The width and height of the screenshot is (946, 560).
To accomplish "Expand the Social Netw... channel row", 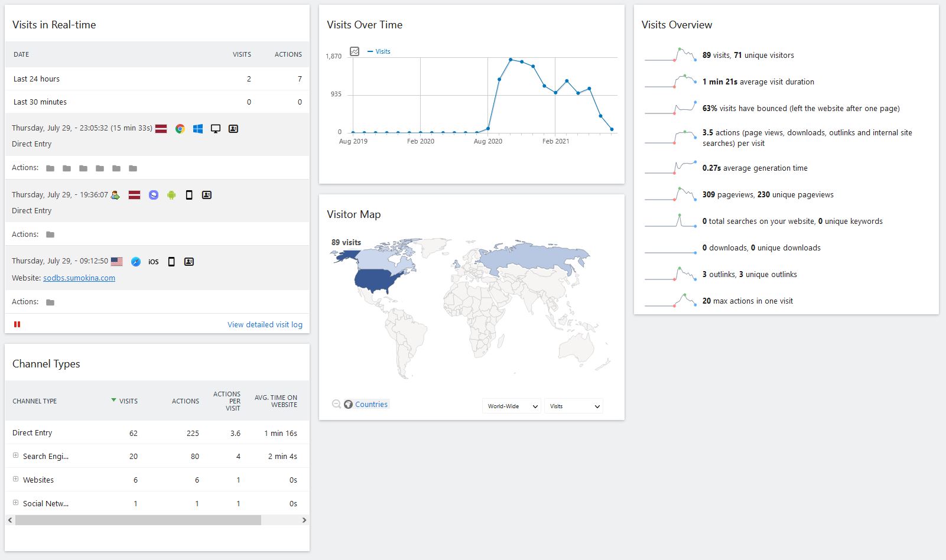I will 15,503.
